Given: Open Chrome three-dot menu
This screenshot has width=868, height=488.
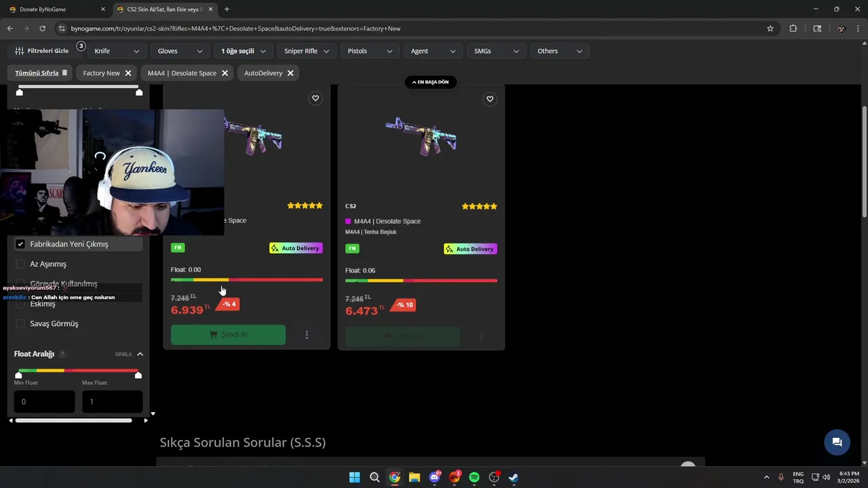Looking at the screenshot, I should click(x=859, y=28).
